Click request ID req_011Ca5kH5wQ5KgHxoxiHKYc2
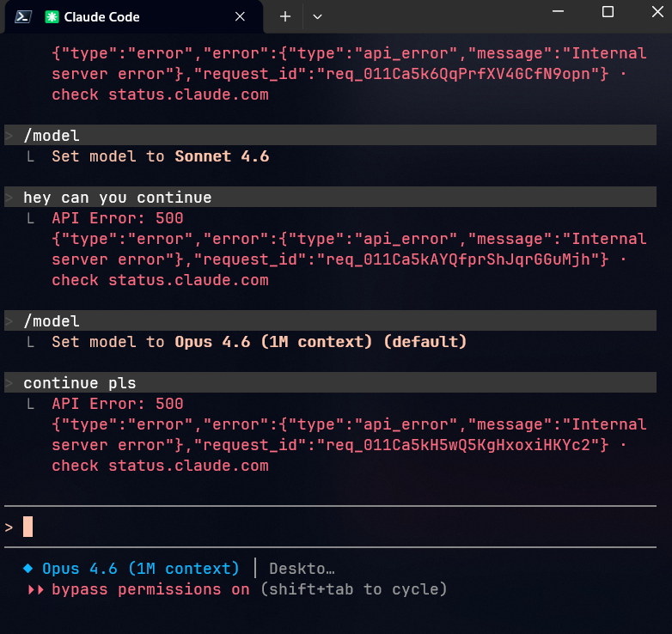 [458, 445]
